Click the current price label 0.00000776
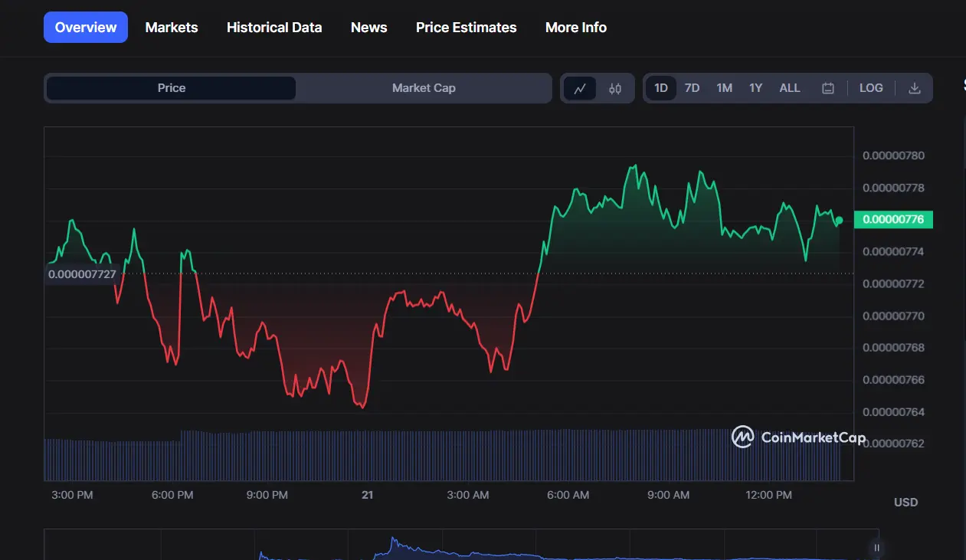966x560 pixels. 893,220
